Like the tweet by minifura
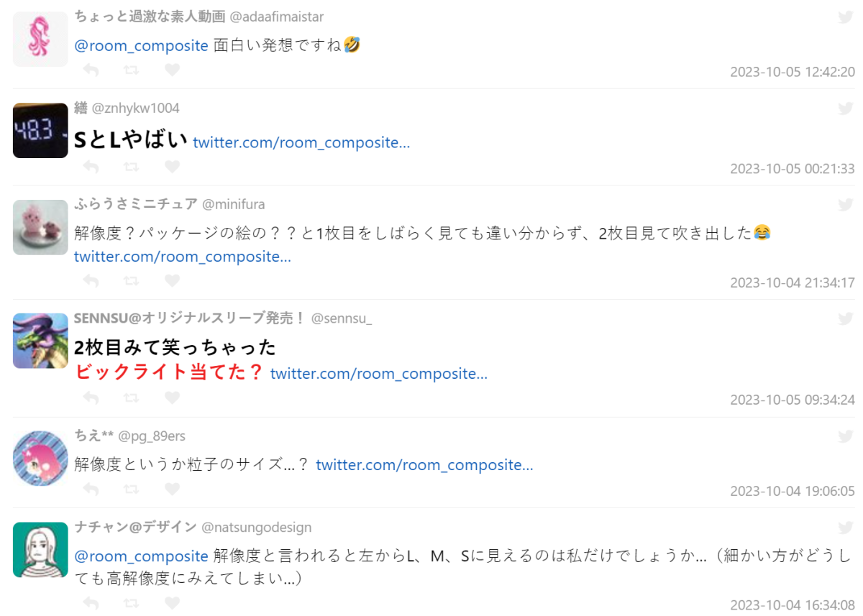The height and width of the screenshot is (616, 863). 172,280
